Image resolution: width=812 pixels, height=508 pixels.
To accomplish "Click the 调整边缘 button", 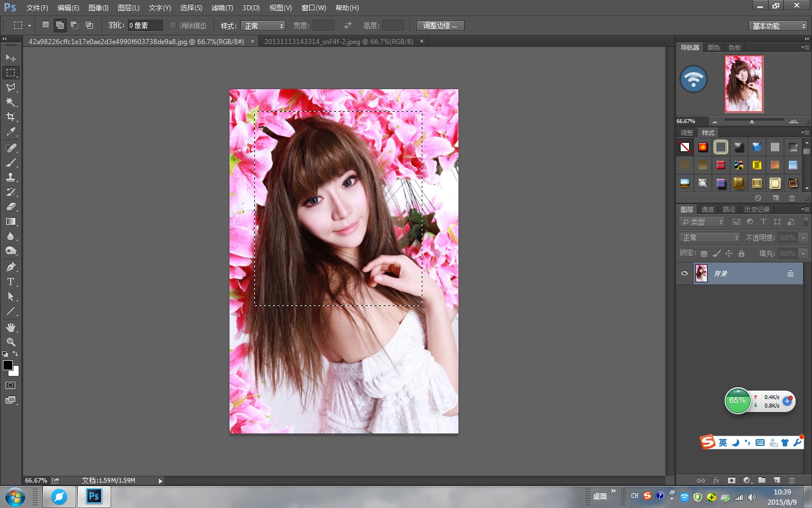I will click(x=440, y=25).
